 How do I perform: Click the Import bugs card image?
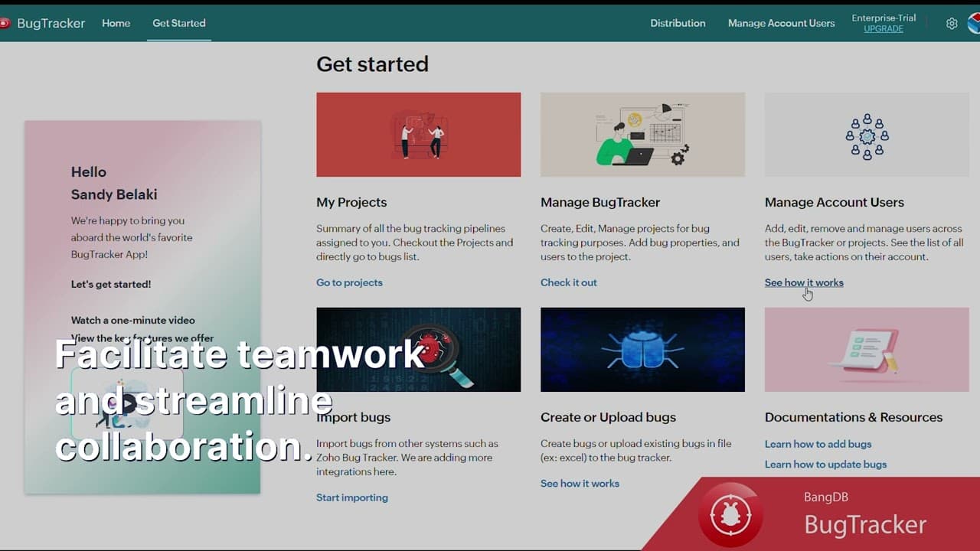tap(419, 350)
